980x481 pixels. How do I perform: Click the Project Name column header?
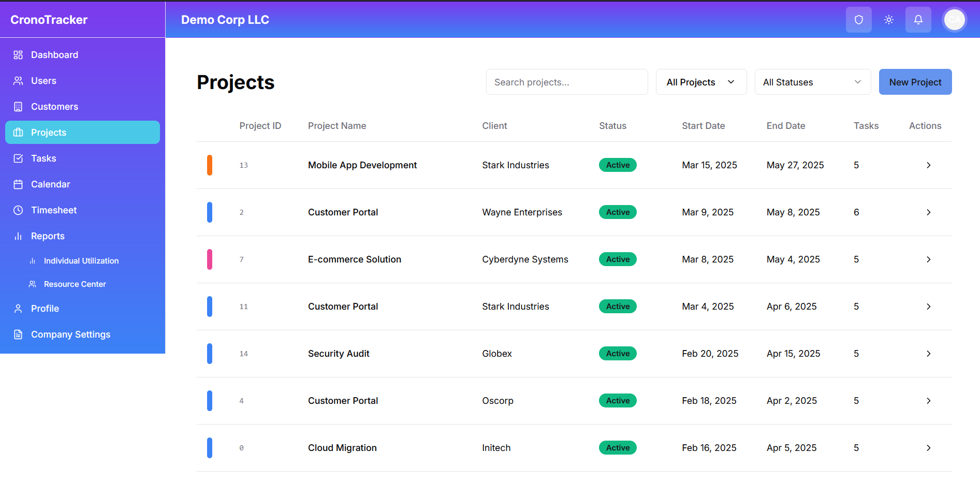337,126
